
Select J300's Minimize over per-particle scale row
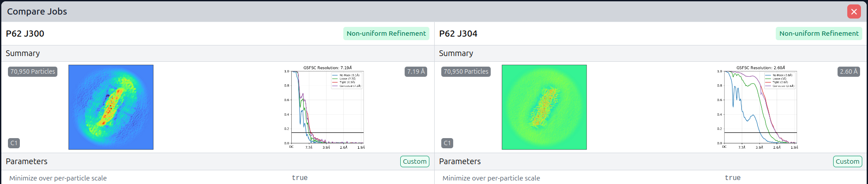(58, 178)
